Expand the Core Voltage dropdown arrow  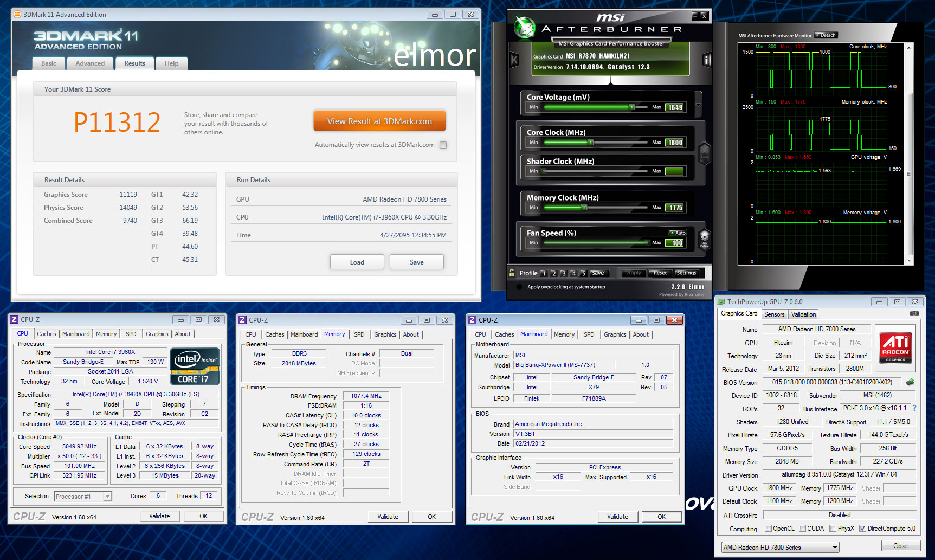698,105
